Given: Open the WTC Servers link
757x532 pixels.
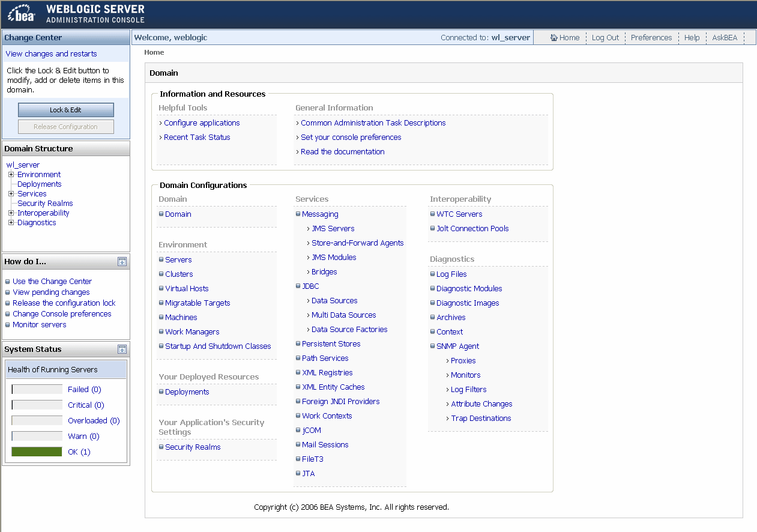Looking at the screenshot, I should 459,214.
